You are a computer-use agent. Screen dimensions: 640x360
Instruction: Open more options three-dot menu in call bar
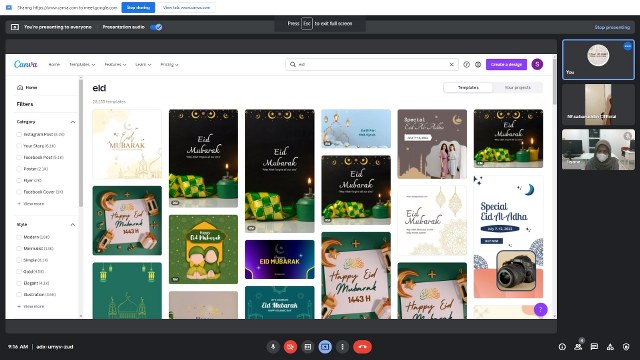point(342,347)
